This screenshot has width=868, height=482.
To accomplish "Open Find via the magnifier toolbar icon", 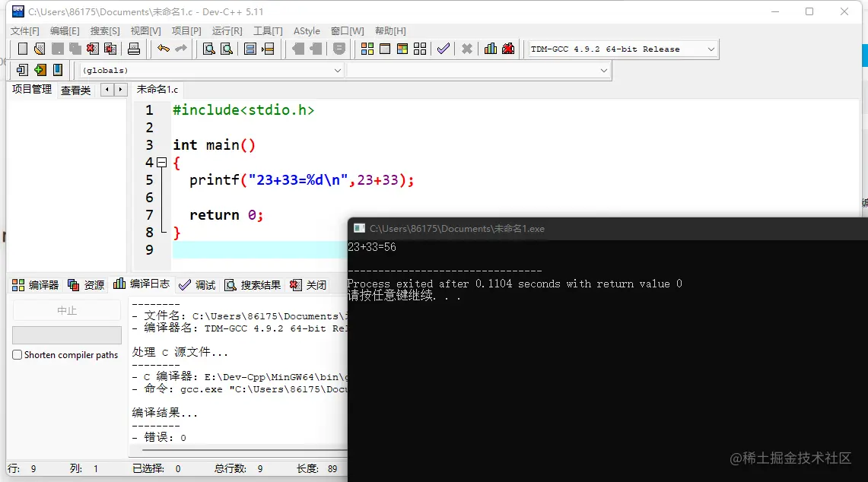I will 208,49.
